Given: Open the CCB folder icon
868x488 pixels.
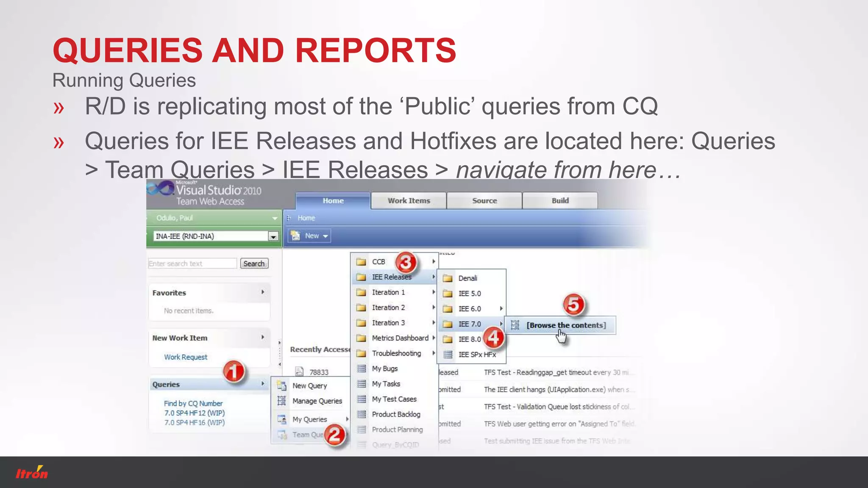Looking at the screenshot, I should pyautogui.click(x=361, y=262).
